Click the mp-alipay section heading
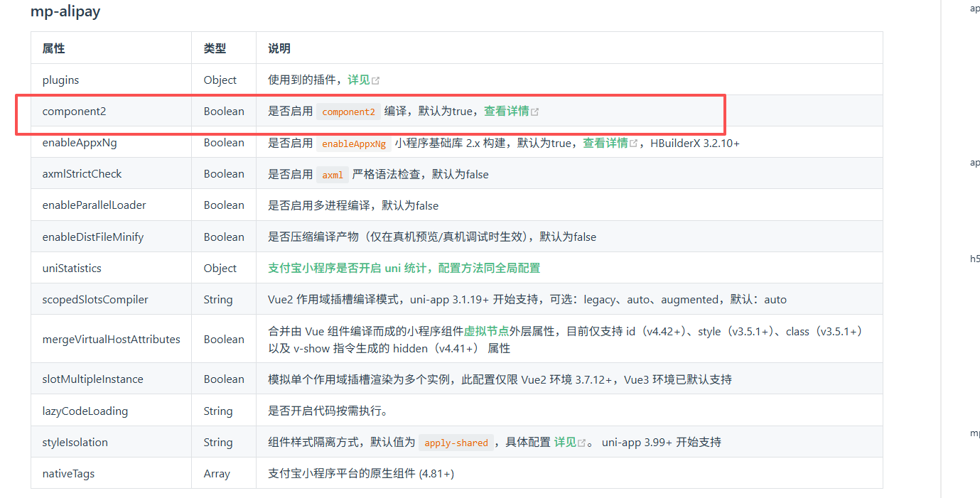The width and height of the screenshot is (980, 498). coord(65,12)
